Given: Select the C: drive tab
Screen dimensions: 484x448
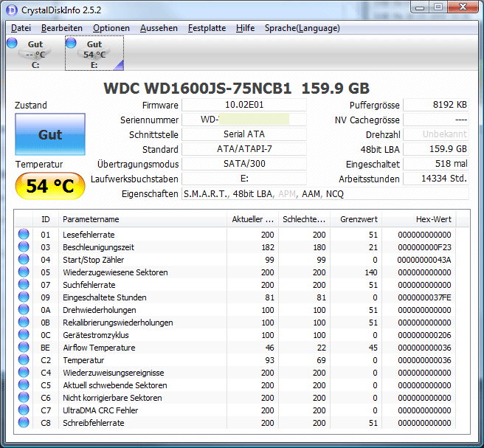Looking at the screenshot, I should tap(35, 53).
